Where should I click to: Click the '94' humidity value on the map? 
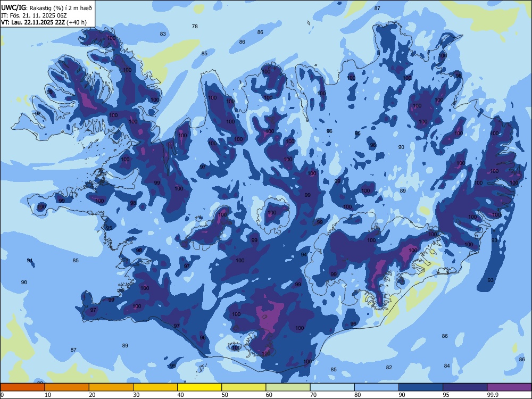pyautogui.click(x=304, y=254)
